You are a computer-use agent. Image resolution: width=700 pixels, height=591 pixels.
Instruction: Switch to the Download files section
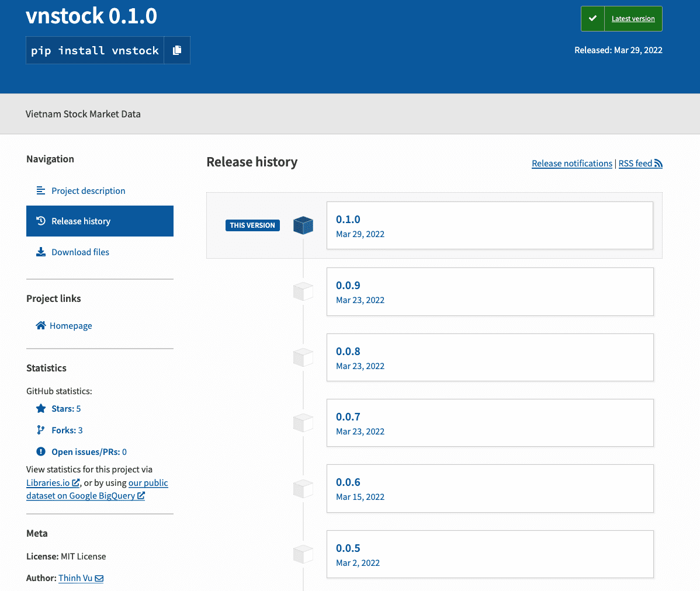[79, 251]
